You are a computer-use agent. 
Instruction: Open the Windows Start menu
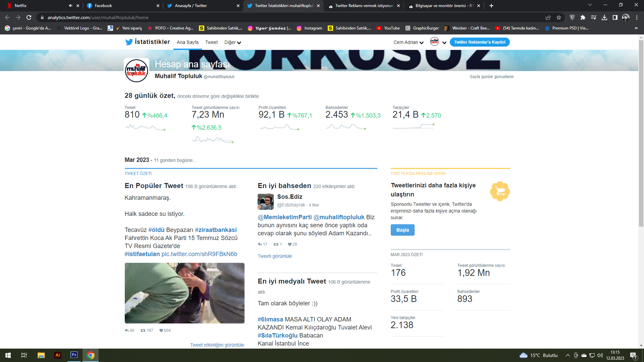(8, 355)
